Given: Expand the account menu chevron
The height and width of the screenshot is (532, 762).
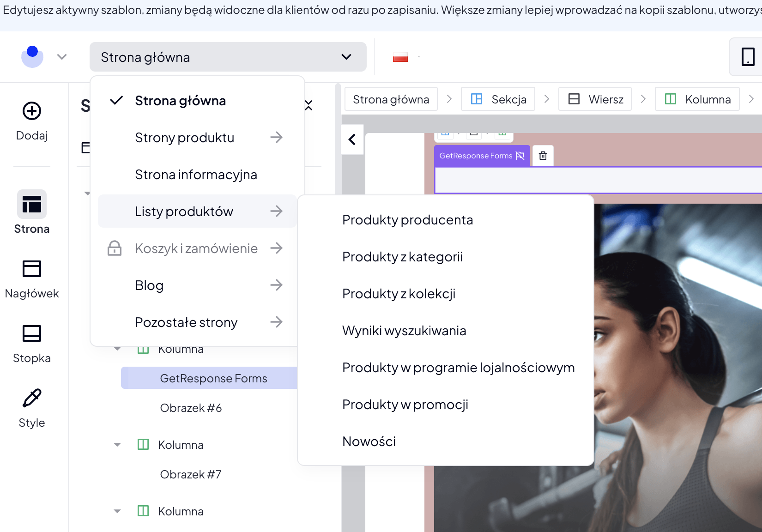Looking at the screenshot, I should 62,57.
